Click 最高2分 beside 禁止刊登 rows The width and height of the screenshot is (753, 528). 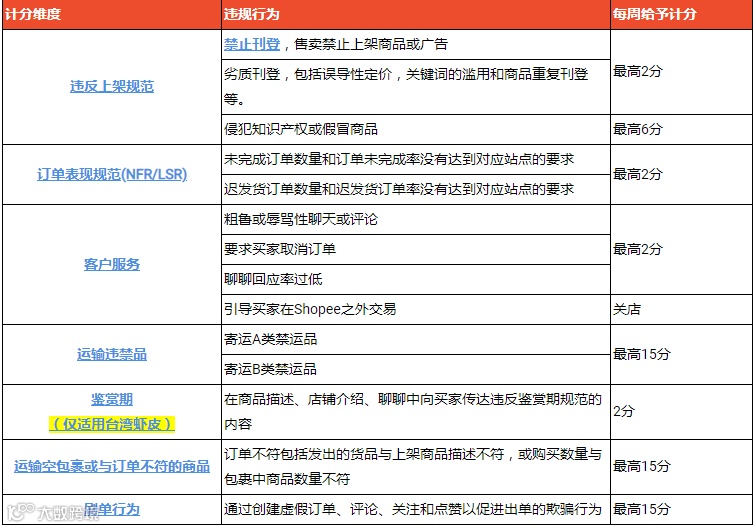pos(681,72)
